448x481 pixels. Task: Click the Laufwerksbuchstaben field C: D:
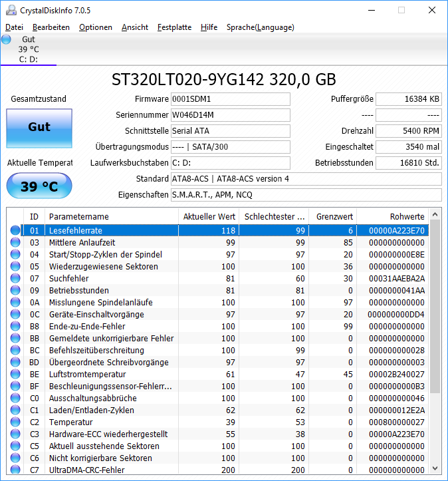coord(231,163)
